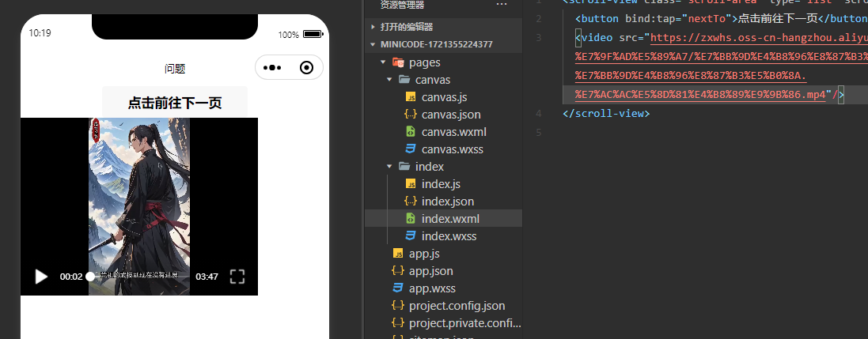Enter fullscreen mode on the video player
Image resolution: width=868 pixels, height=339 pixels.
click(x=237, y=277)
